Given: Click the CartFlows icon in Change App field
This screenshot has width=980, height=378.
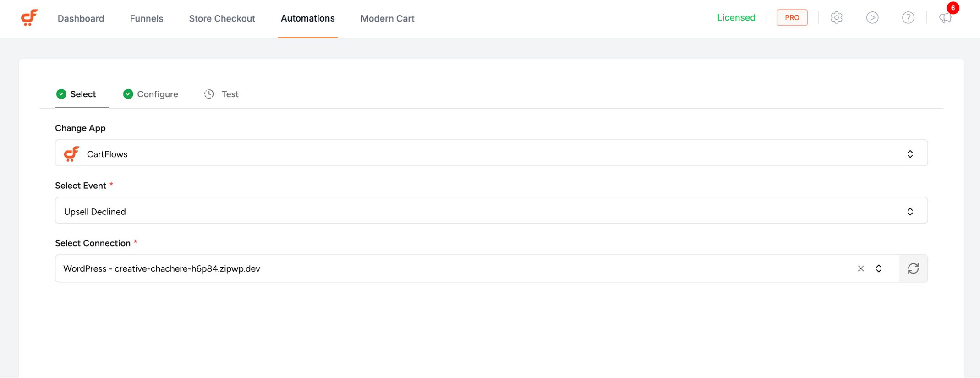Looking at the screenshot, I should [x=71, y=154].
